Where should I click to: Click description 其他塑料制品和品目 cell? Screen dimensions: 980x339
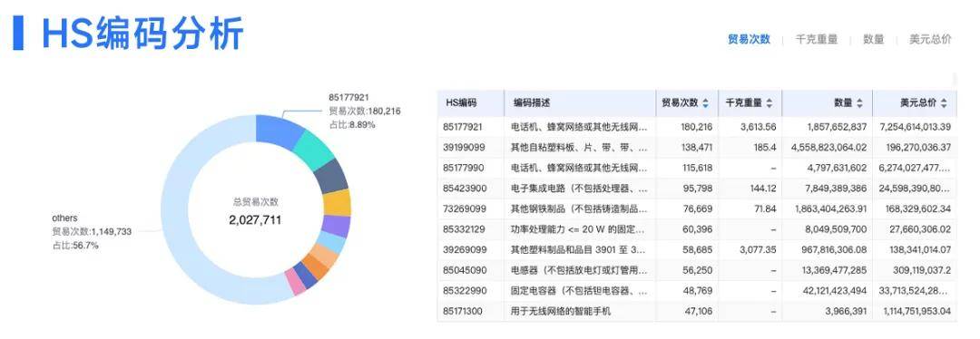coord(579,250)
